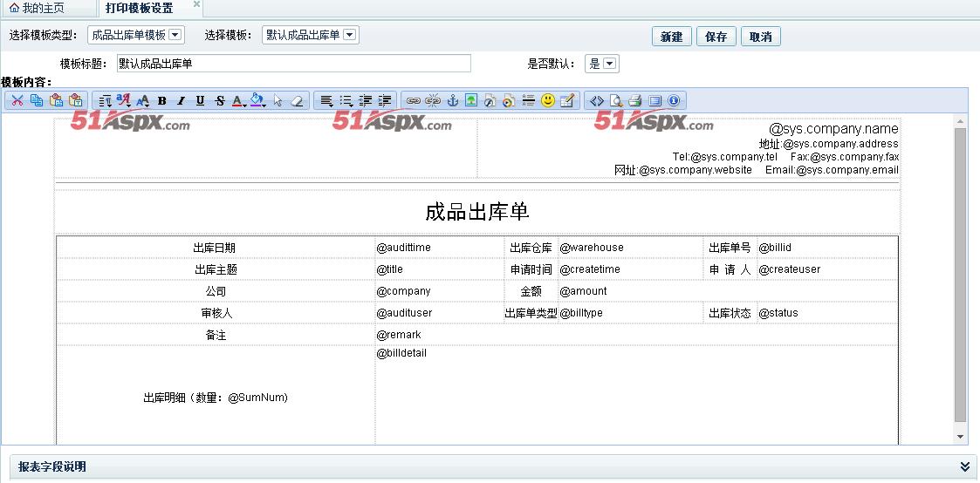
Task: Insert an anchor with the anchor icon
Action: coord(452,100)
